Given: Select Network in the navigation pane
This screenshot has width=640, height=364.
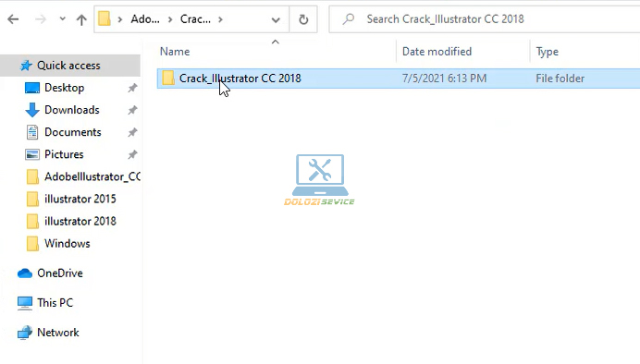Looking at the screenshot, I should (58, 333).
